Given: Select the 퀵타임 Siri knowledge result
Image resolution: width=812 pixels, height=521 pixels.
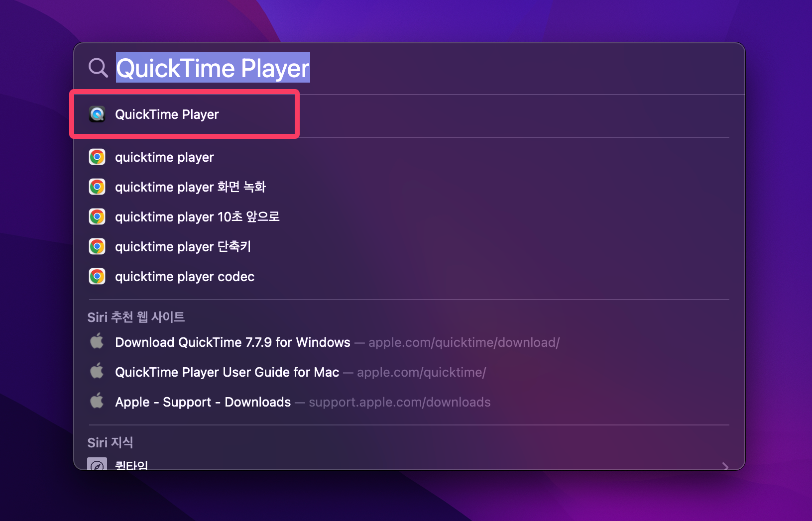Looking at the screenshot, I should (x=131, y=465).
